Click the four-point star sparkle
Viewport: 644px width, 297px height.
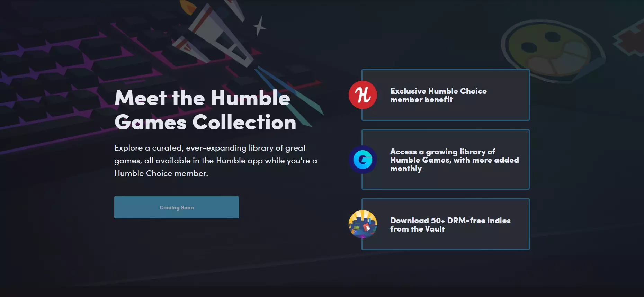[x=260, y=26]
